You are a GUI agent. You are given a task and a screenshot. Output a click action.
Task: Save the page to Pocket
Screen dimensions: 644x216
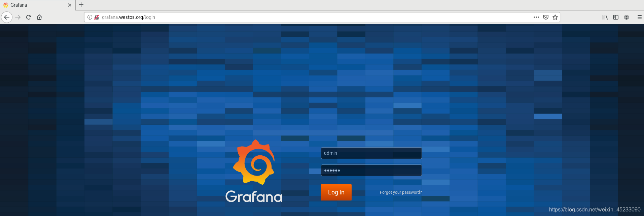(546, 17)
